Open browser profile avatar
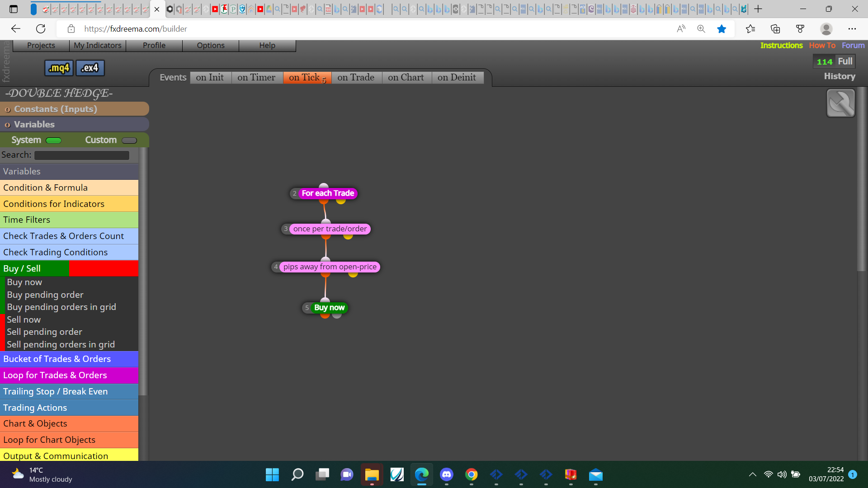This screenshot has height=488, width=868. click(x=826, y=29)
